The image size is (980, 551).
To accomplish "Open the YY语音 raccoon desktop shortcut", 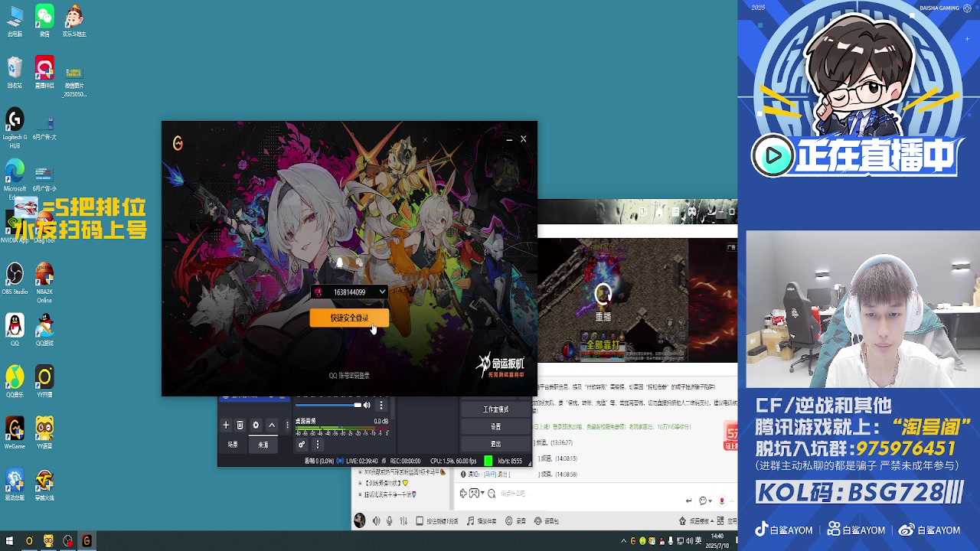I will click(44, 432).
